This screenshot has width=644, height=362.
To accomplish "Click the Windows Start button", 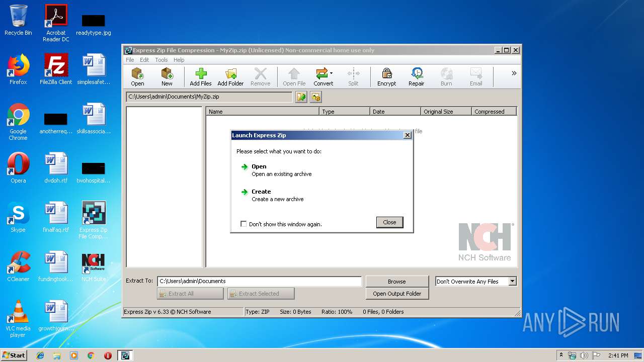I will (x=14, y=355).
